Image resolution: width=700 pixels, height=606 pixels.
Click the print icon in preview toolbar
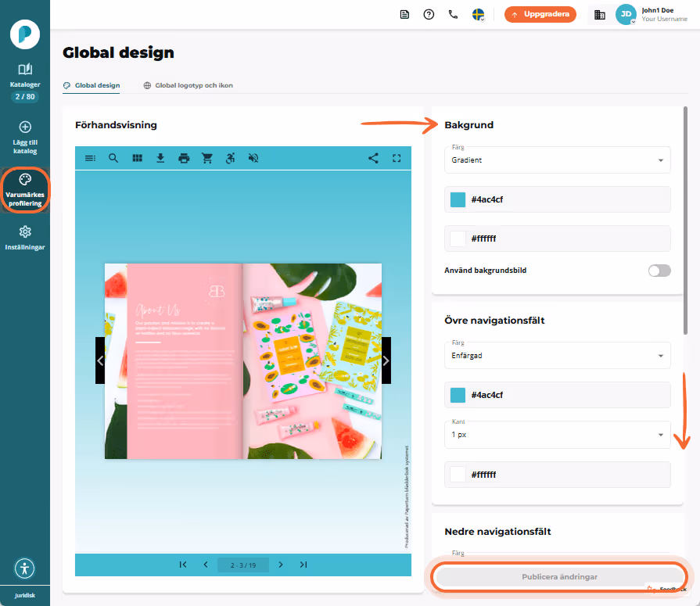[x=184, y=158]
